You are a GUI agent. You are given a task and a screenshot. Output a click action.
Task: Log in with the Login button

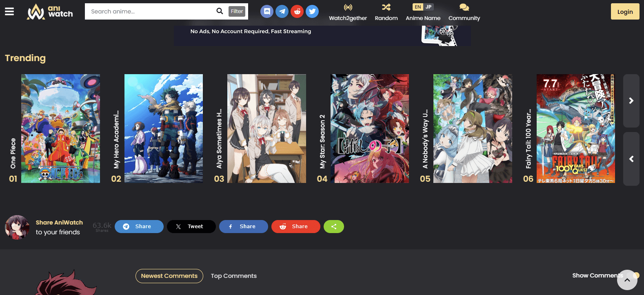pos(625,11)
